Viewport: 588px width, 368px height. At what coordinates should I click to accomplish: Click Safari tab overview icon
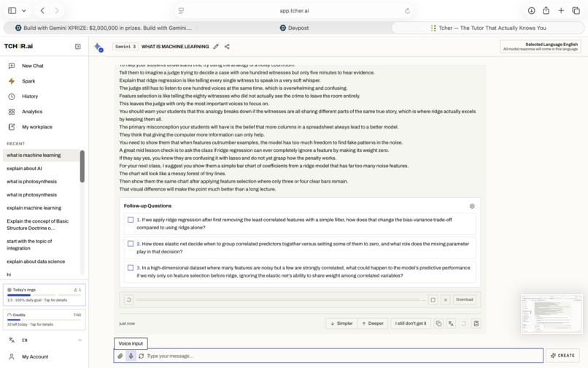coord(576,10)
